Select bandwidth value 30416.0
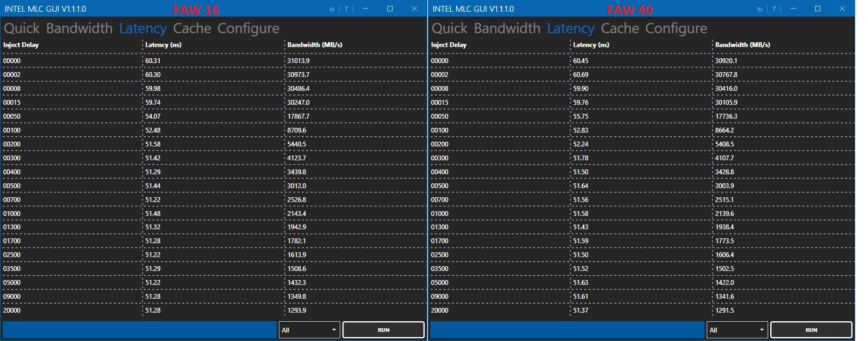868x341 pixels. (726, 89)
